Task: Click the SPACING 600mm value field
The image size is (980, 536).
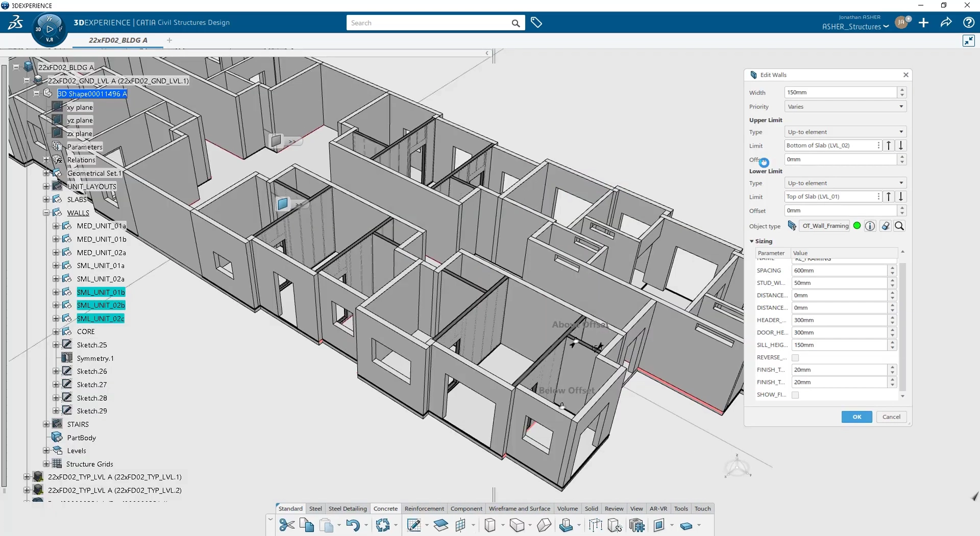Action: pyautogui.click(x=840, y=271)
